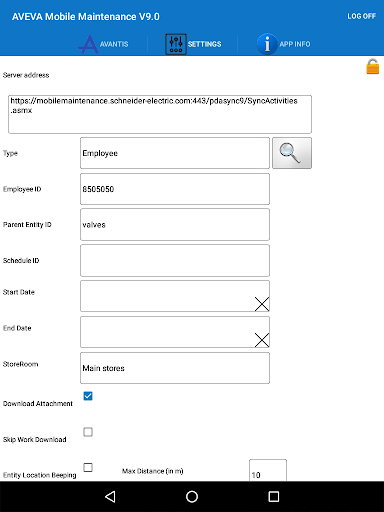Switch to the APP INFO tab label
The height and width of the screenshot is (512, 384).
[x=295, y=44]
